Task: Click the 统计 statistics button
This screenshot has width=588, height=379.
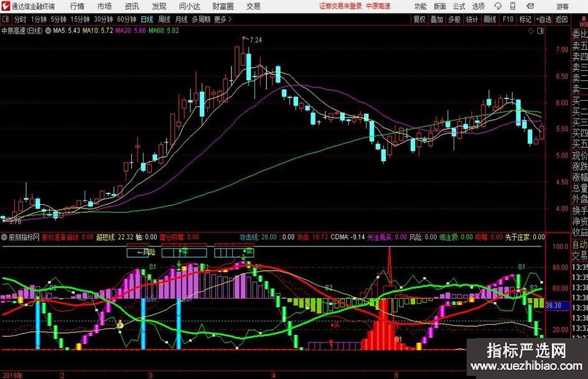Action: (472, 19)
